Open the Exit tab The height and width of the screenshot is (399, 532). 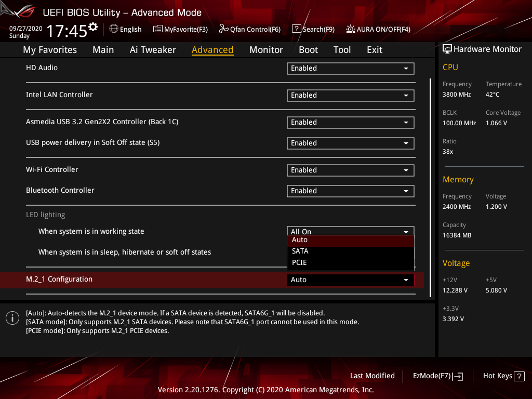(x=375, y=50)
